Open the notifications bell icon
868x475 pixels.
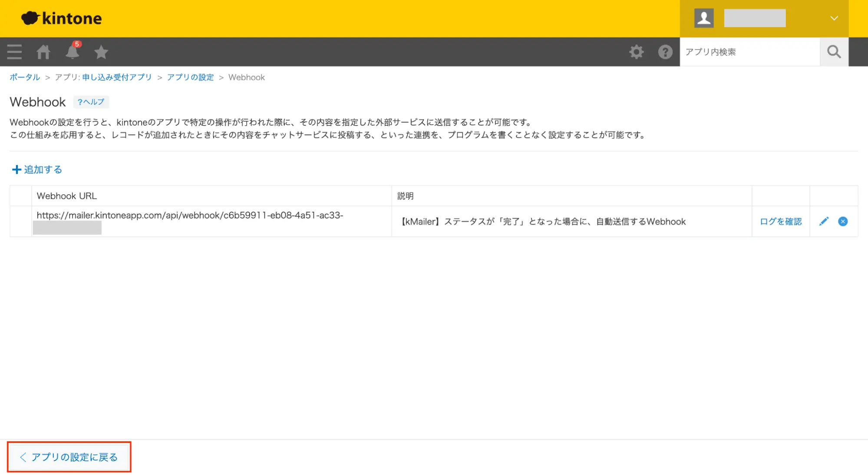click(72, 52)
